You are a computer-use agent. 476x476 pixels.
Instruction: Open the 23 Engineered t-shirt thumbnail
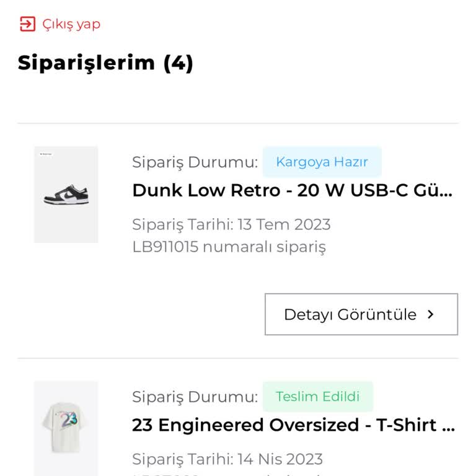click(66, 428)
